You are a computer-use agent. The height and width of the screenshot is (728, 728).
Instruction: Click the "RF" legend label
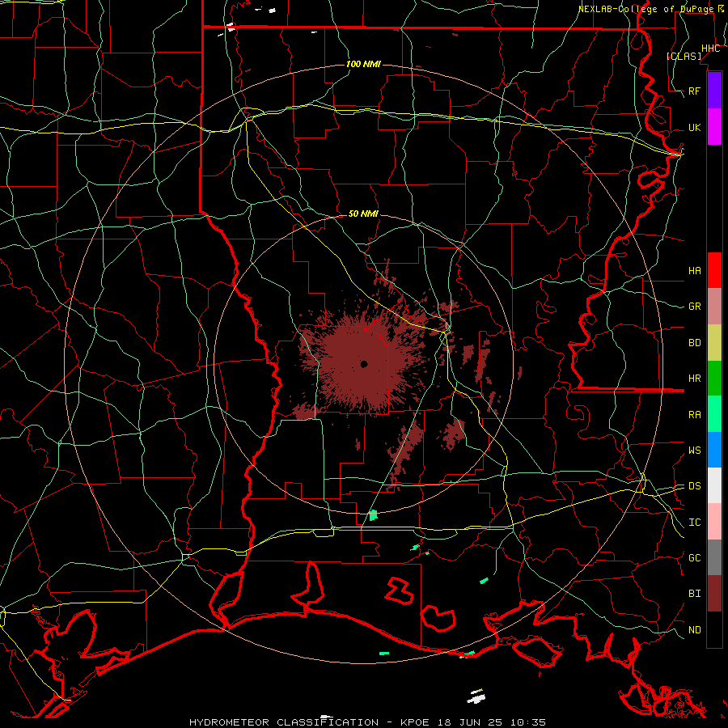pyautogui.click(x=694, y=91)
